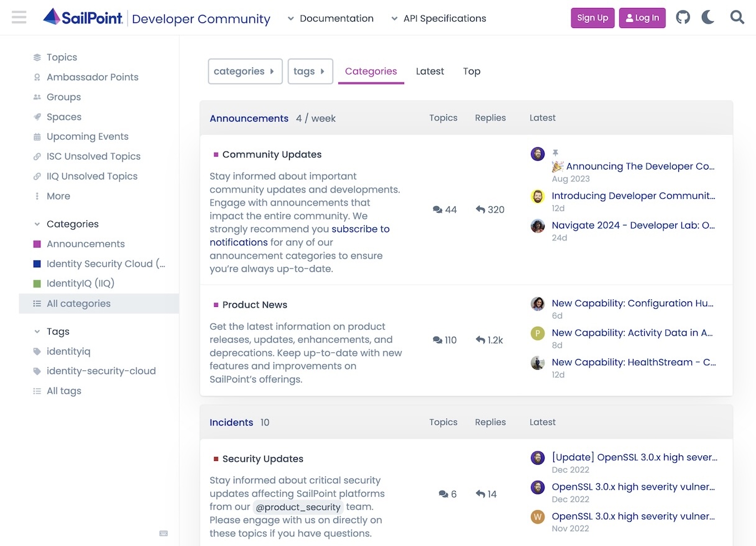Image resolution: width=756 pixels, height=546 pixels.
Task: Open the categories filter dropdown
Action: pyautogui.click(x=245, y=71)
